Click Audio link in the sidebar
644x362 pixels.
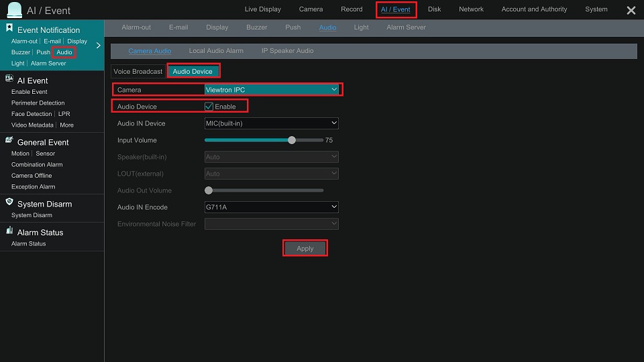click(x=64, y=52)
